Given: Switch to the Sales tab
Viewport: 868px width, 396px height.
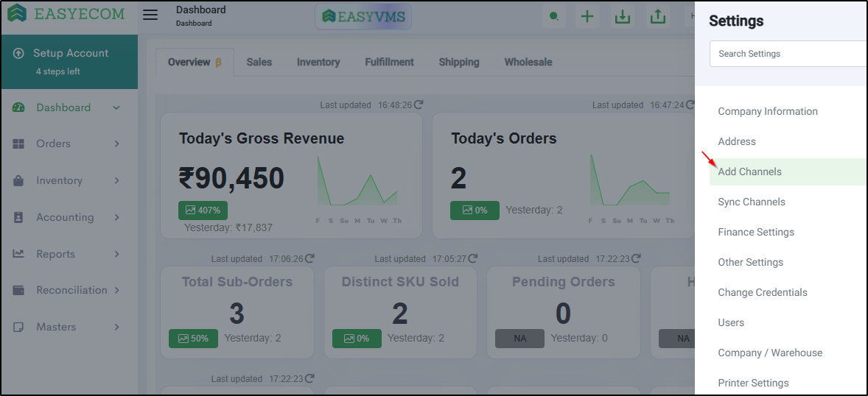Looking at the screenshot, I should point(259,62).
